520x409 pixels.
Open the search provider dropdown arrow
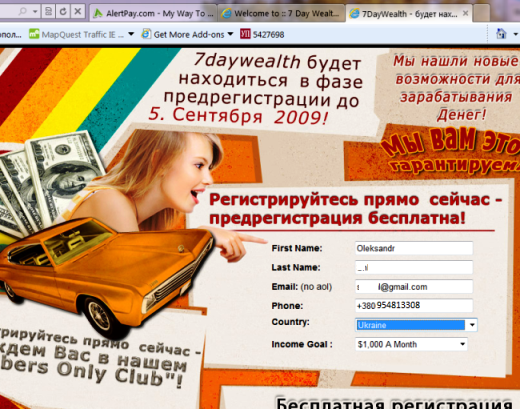pos(35,12)
